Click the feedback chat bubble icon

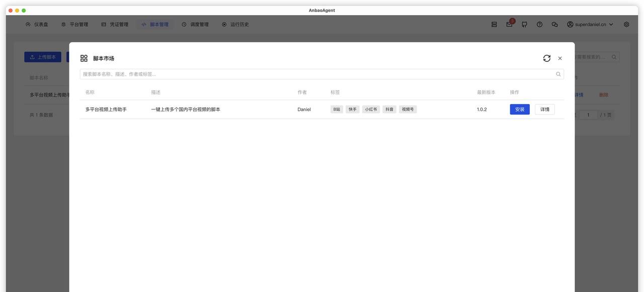(x=554, y=23)
